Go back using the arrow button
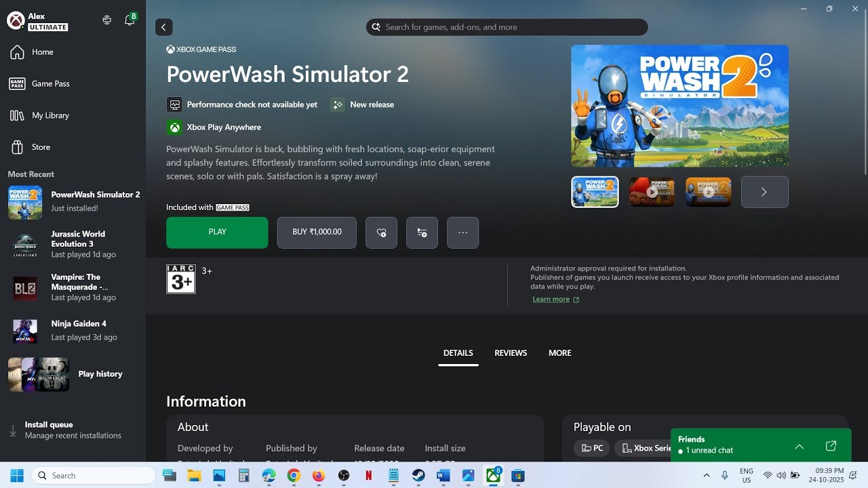868x488 pixels. (163, 27)
